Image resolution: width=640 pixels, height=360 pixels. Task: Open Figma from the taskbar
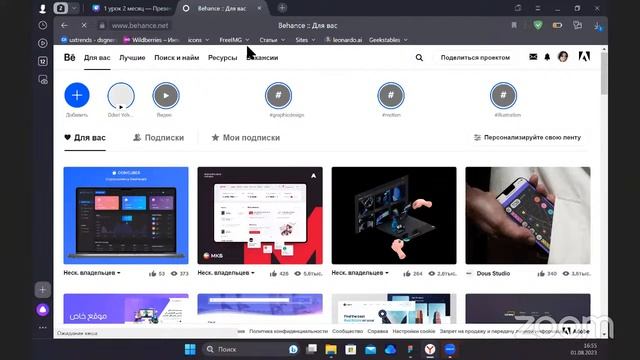pos(410,349)
